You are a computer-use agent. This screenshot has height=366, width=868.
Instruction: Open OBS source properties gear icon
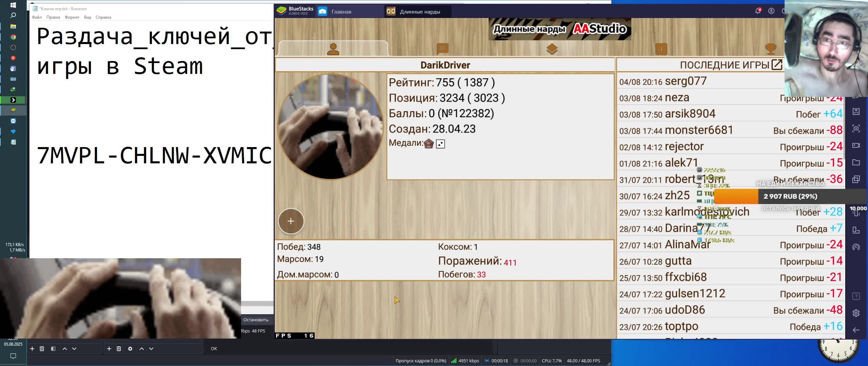[130, 349]
